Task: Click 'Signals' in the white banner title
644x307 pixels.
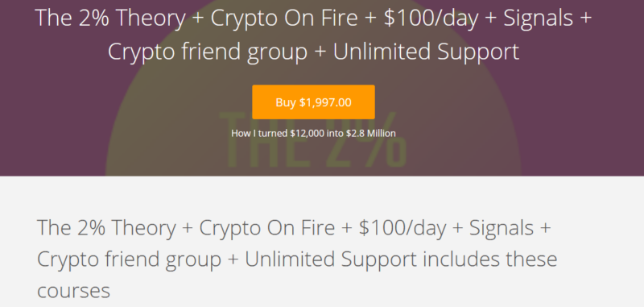Action: (x=538, y=19)
